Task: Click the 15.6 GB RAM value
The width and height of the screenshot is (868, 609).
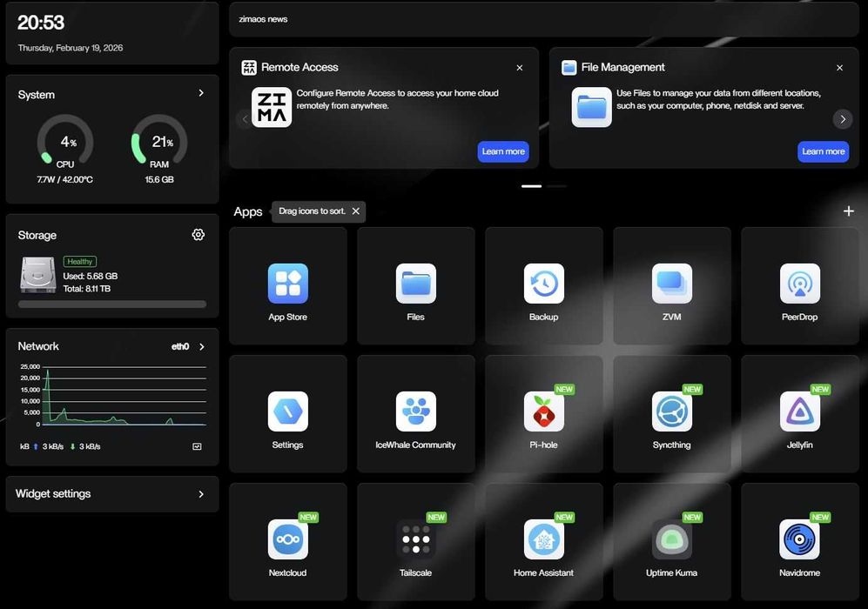Action: [159, 180]
